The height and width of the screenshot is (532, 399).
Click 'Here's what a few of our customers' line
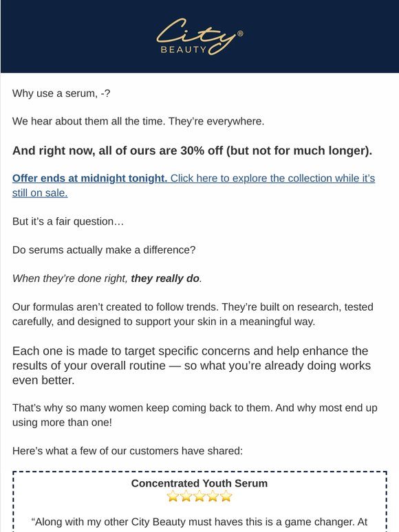click(128, 451)
